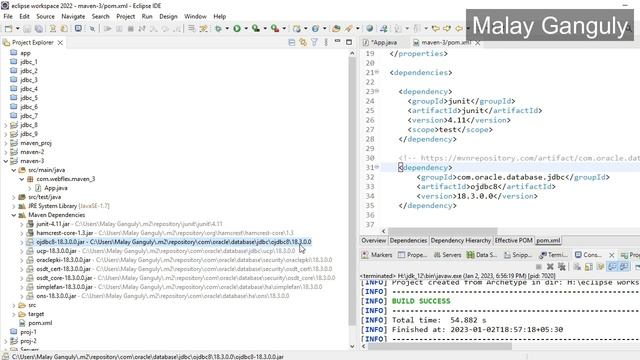Collapse the Maven Dependencies node

click(13, 215)
